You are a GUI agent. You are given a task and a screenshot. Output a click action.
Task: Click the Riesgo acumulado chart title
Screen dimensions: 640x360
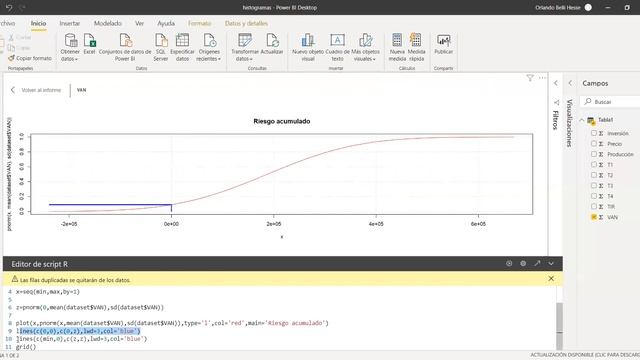tap(282, 121)
